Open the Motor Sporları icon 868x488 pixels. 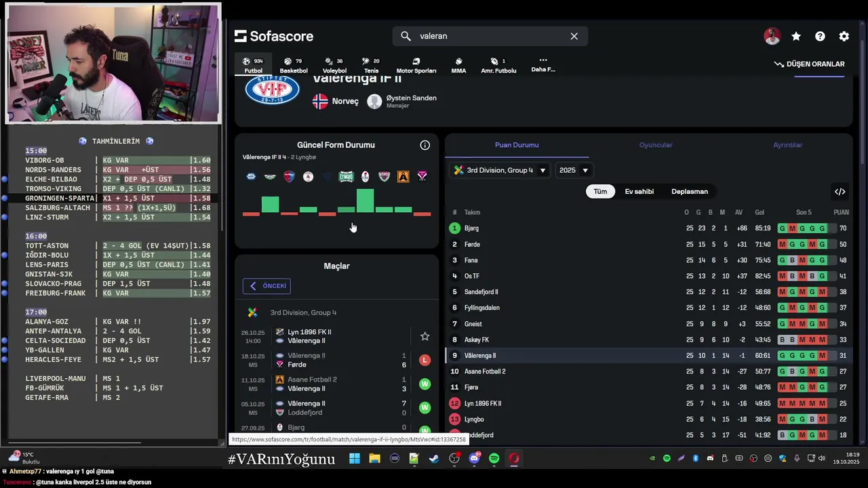click(x=416, y=65)
